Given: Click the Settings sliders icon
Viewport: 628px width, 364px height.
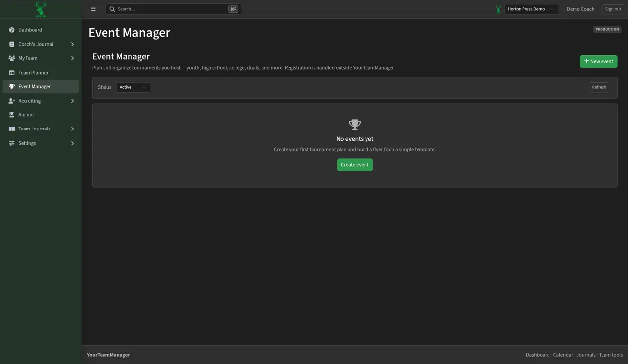Looking at the screenshot, I should pos(12,143).
